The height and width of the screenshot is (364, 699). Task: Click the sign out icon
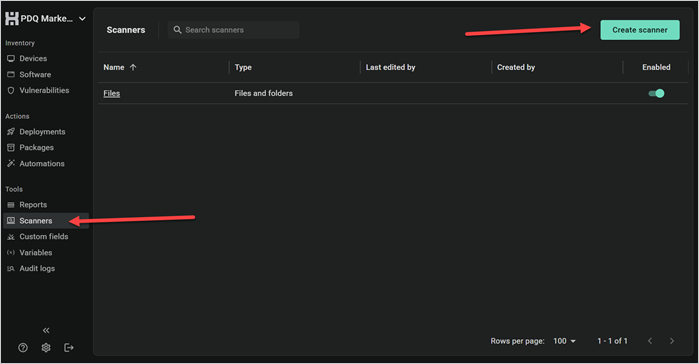pyautogui.click(x=69, y=348)
